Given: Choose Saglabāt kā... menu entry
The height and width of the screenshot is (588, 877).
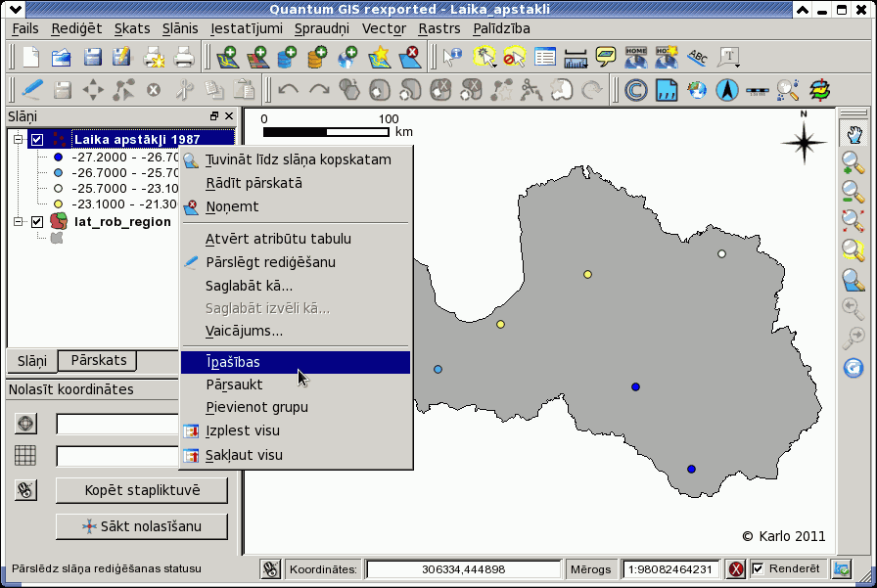Looking at the screenshot, I should click(x=296, y=287).
